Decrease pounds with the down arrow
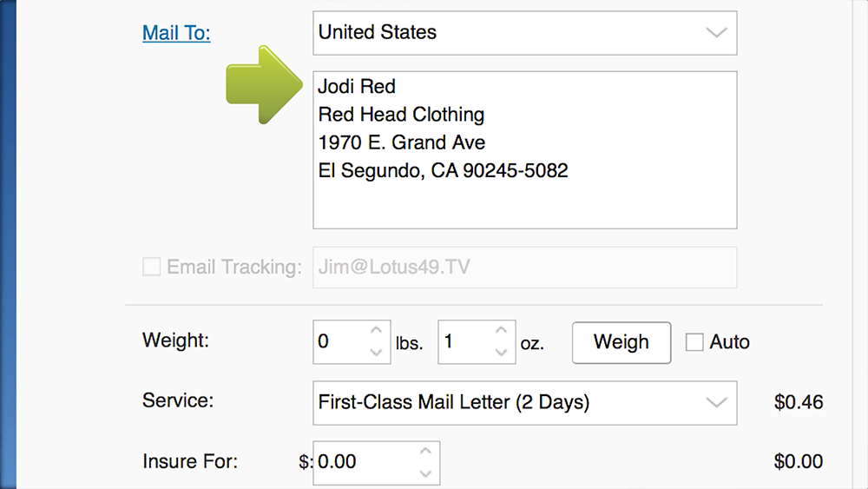The width and height of the screenshot is (868, 489). click(376, 353)
